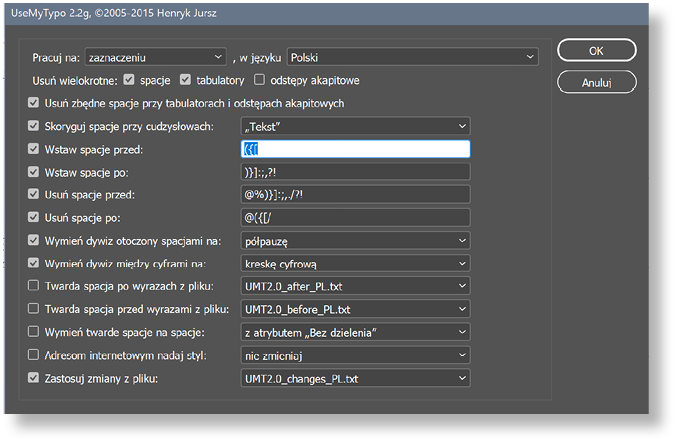Screen dimensions: 677x442
Task: Click the 'Usuń spacje przed' input field
Action: click(355, 195)
